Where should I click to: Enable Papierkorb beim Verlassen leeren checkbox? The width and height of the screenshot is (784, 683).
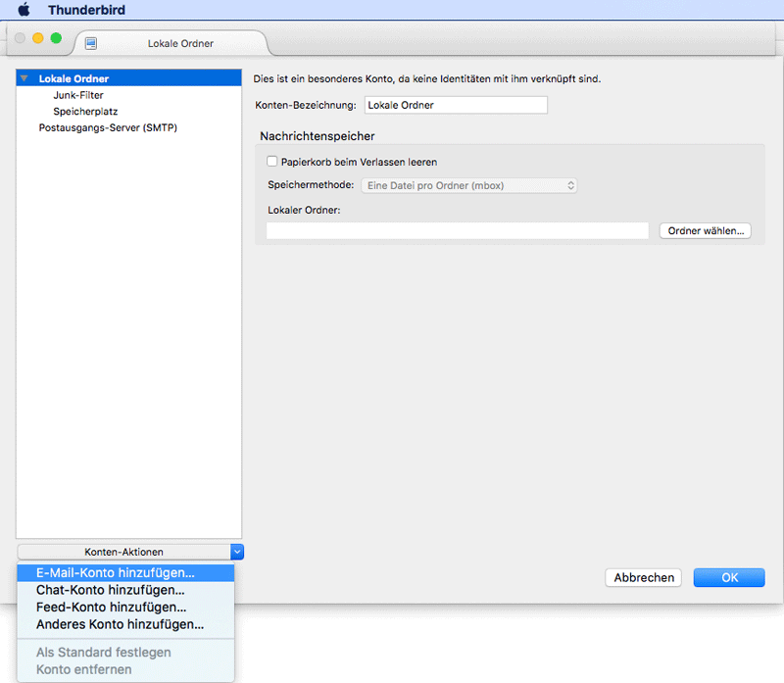(x=272, y=162)
